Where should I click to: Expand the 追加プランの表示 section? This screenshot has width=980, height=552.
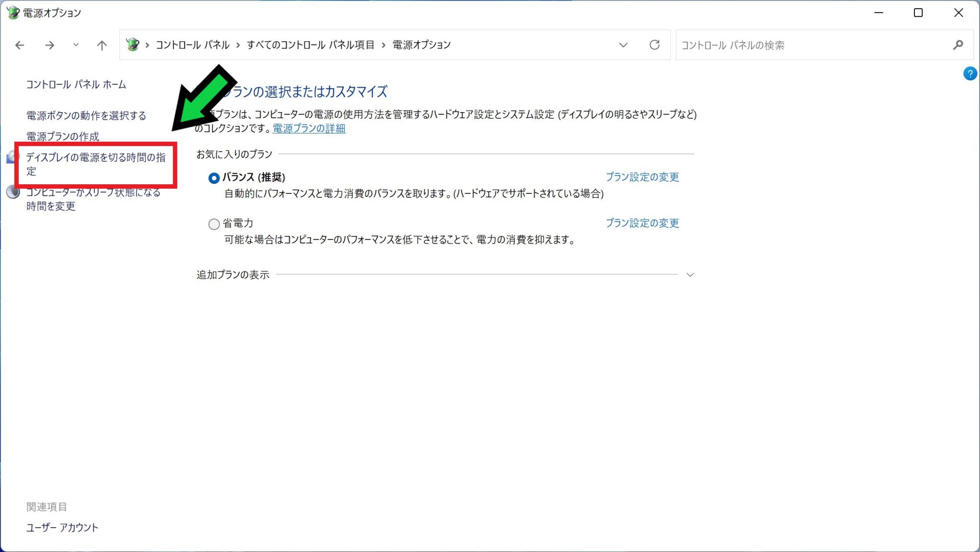(x=690, y=275)
